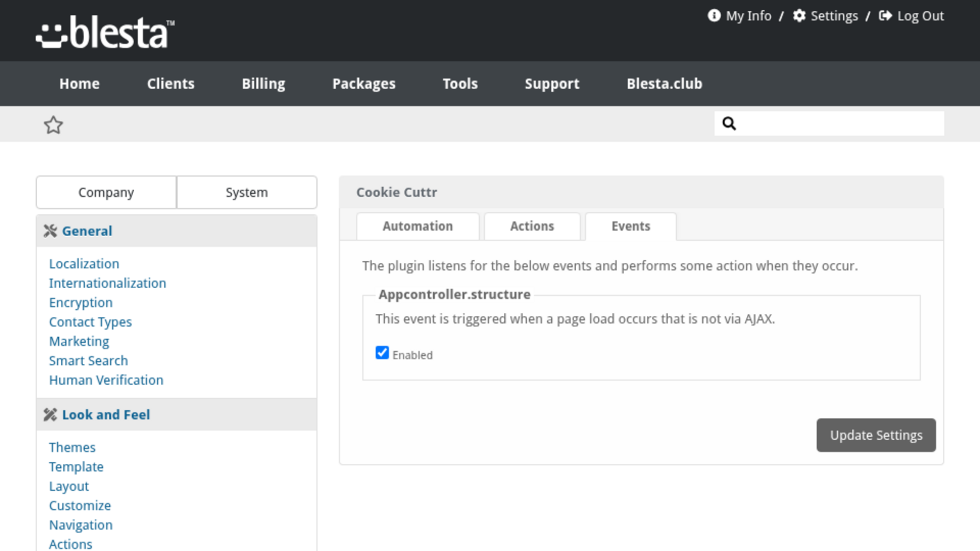Switch to System settings tab

point(247,192)
